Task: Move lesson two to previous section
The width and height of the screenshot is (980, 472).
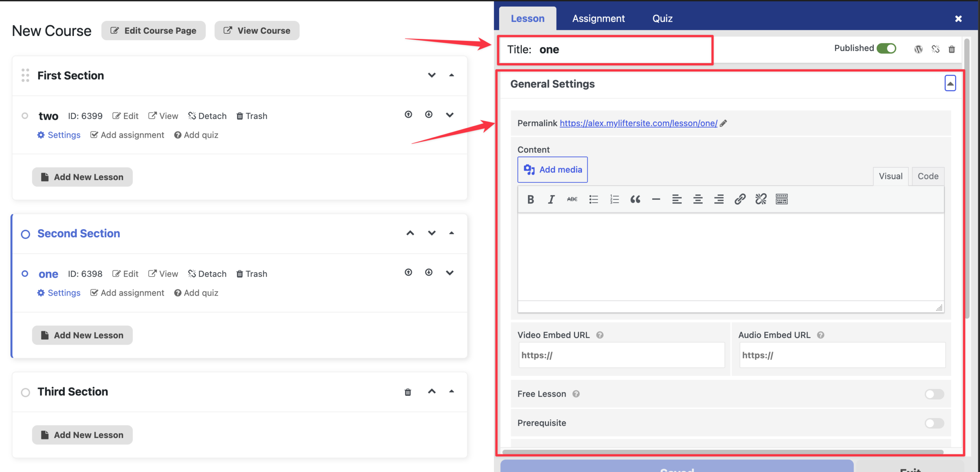Action: [408, 114]
